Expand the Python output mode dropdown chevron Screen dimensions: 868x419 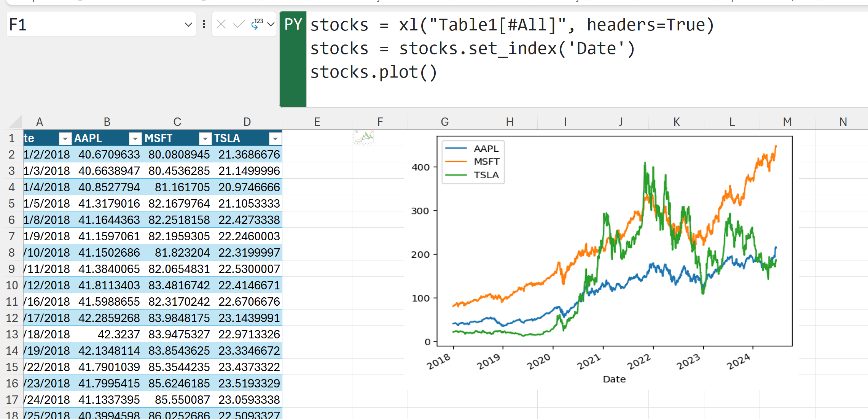coord(271,25)
